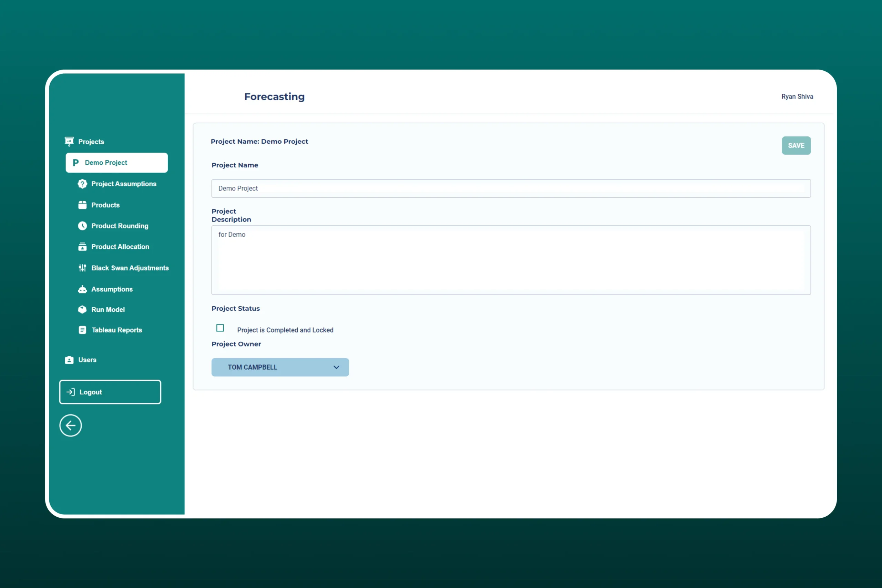Click the Product Allocation icon
Viewport: 882px width, 588px height.
click(82, 247)
